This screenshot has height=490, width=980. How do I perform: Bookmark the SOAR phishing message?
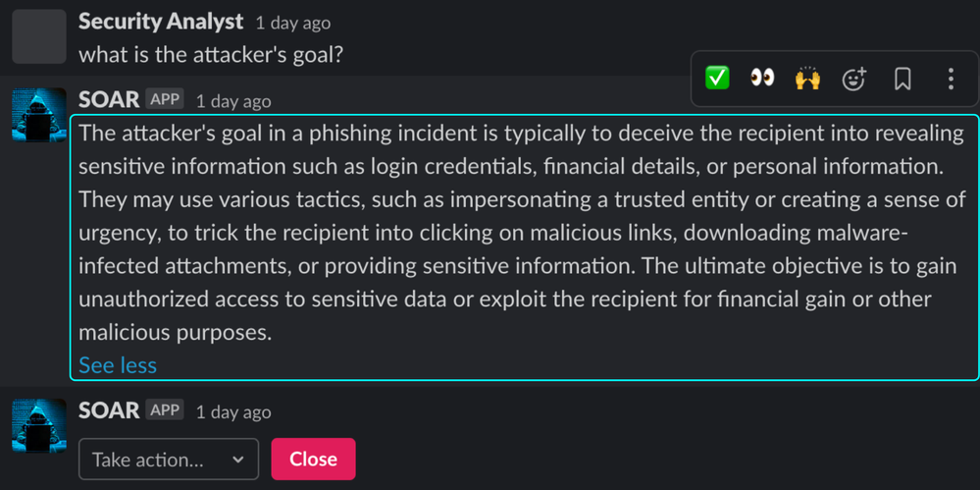coord(903,79)
